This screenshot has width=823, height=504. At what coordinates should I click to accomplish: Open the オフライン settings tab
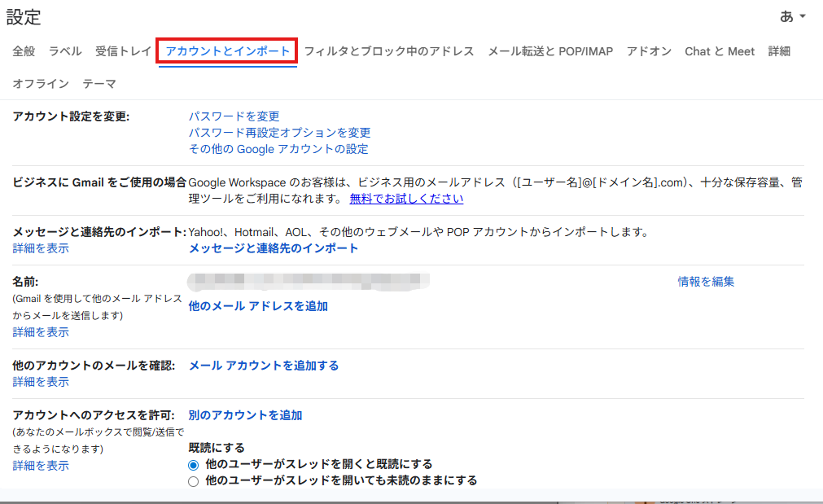39,83
